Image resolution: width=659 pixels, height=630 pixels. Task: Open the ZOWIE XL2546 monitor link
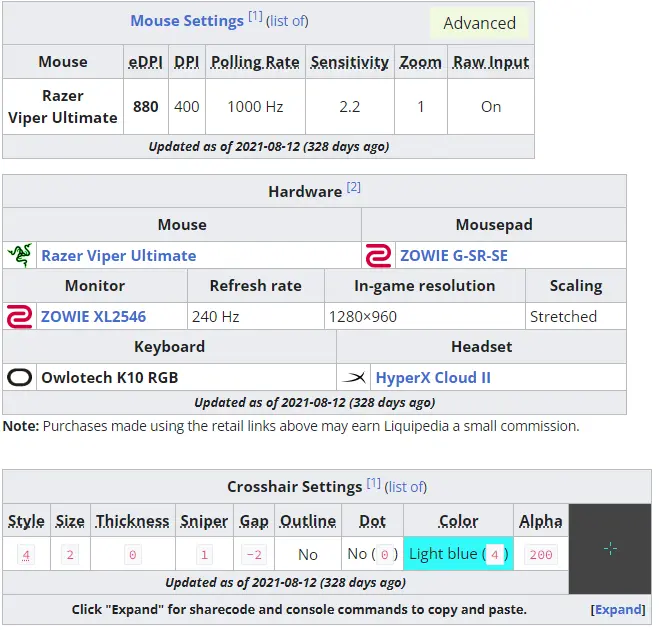[93, 316]
